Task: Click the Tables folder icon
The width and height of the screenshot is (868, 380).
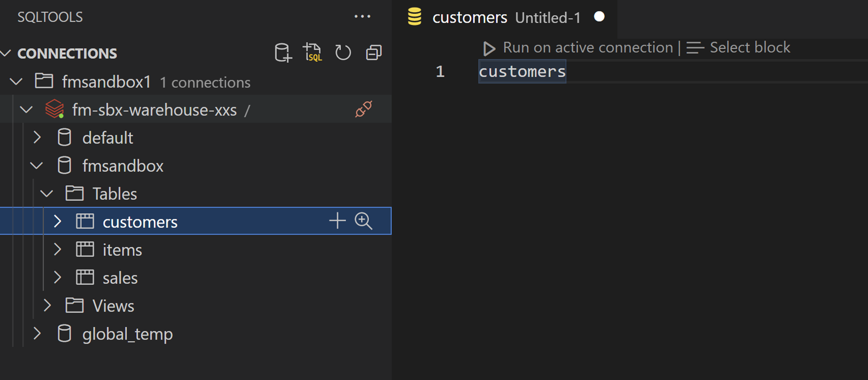Action: click(x=74, y=193)
